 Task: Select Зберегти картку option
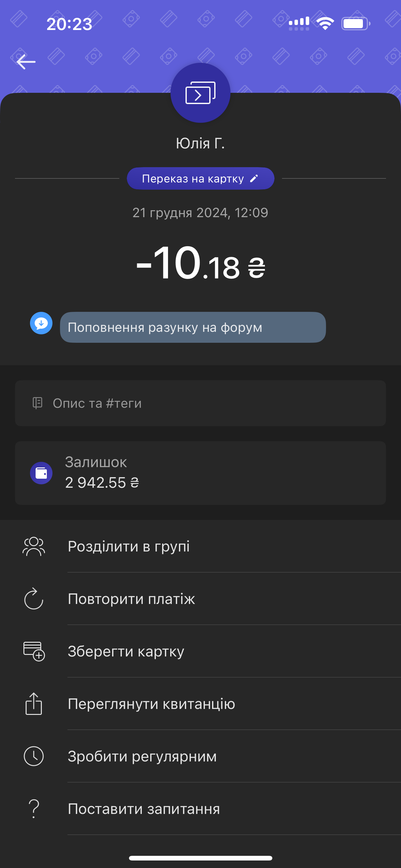pyautogui.click(x=126, y=651)
